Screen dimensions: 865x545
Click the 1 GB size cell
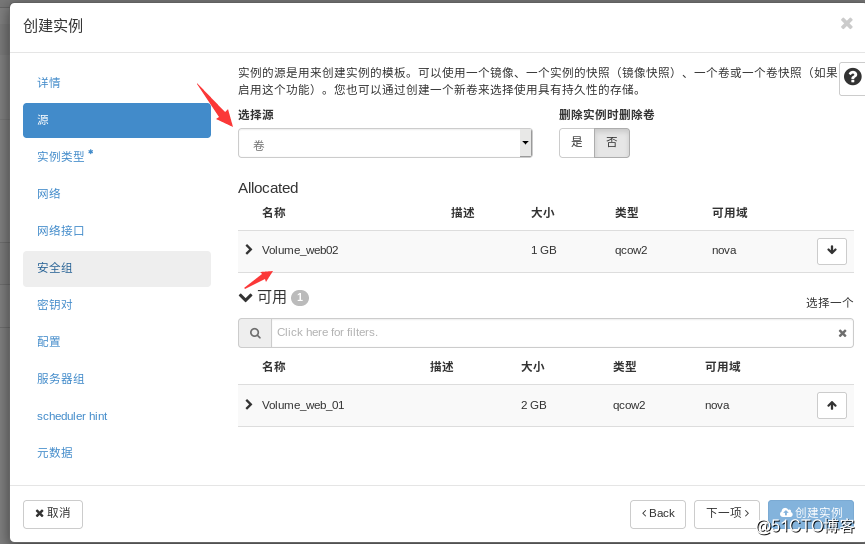click(x=543, y=250)
